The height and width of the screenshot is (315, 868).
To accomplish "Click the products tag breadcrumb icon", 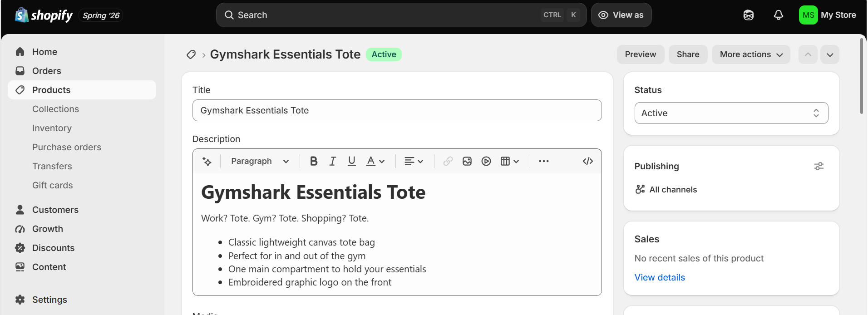I will pos(191,54).
